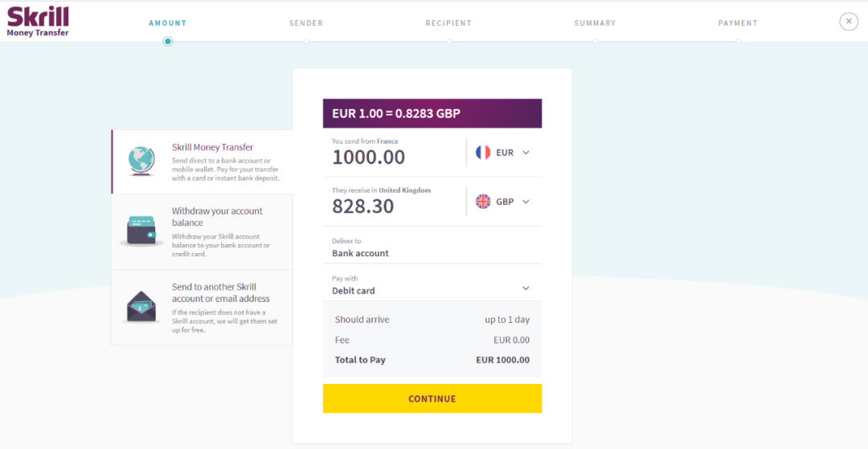This screenshot has height=449, width=868.
Task: Open the Summary step
Action: 595,23
